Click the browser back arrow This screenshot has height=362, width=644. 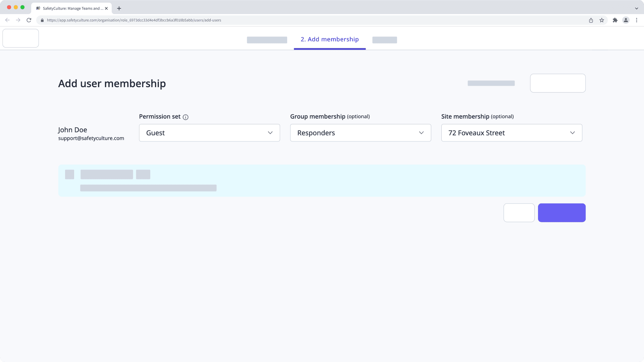[x=7, y=20]
